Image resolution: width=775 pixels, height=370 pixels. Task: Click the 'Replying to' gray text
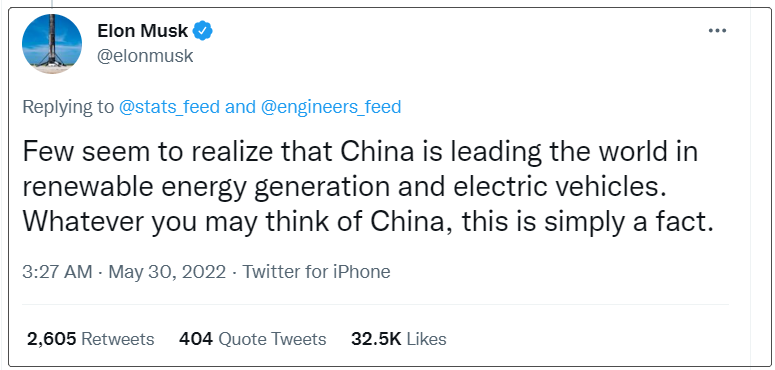[68, 107]
